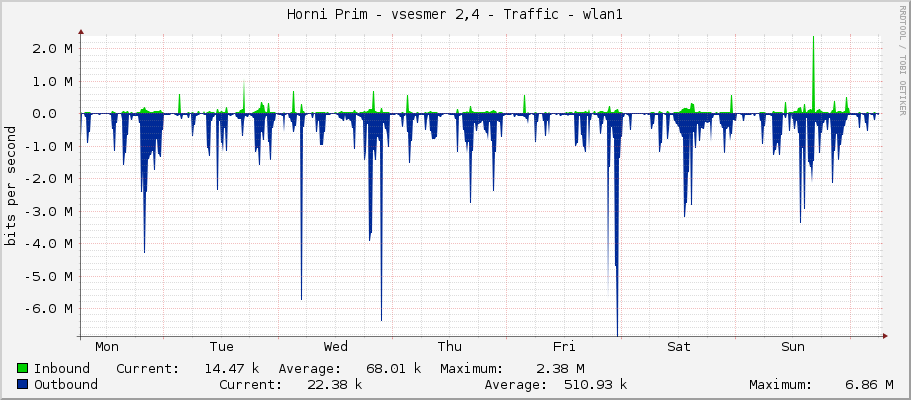Click the '-3.0 M' y-axis label
The width and height of the screenshot is (911, 400).
point(49,211)
